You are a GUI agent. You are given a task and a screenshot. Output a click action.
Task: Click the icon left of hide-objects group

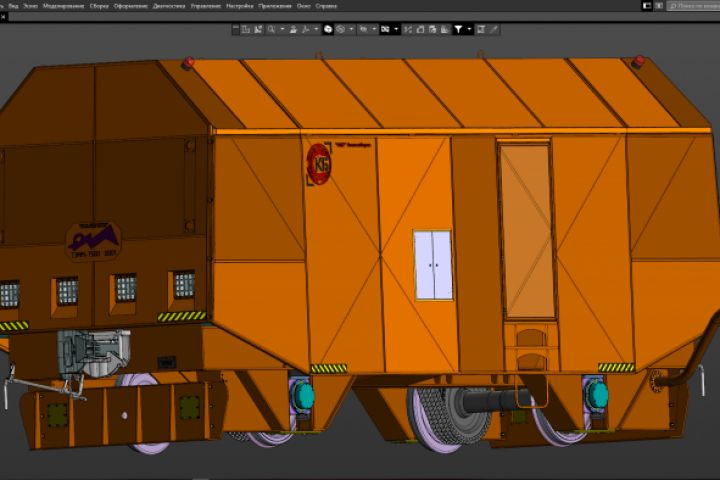coord(408,29)
